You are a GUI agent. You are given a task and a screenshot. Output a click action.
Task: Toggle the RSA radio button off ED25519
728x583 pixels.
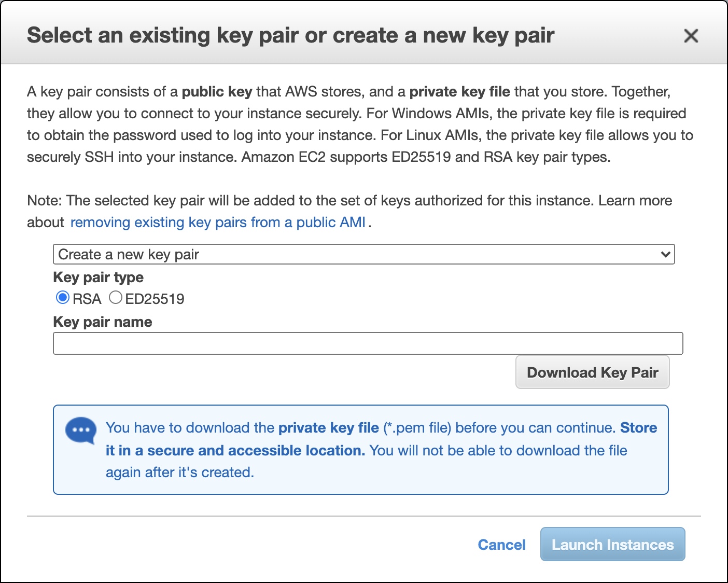[x=63, y=297]
